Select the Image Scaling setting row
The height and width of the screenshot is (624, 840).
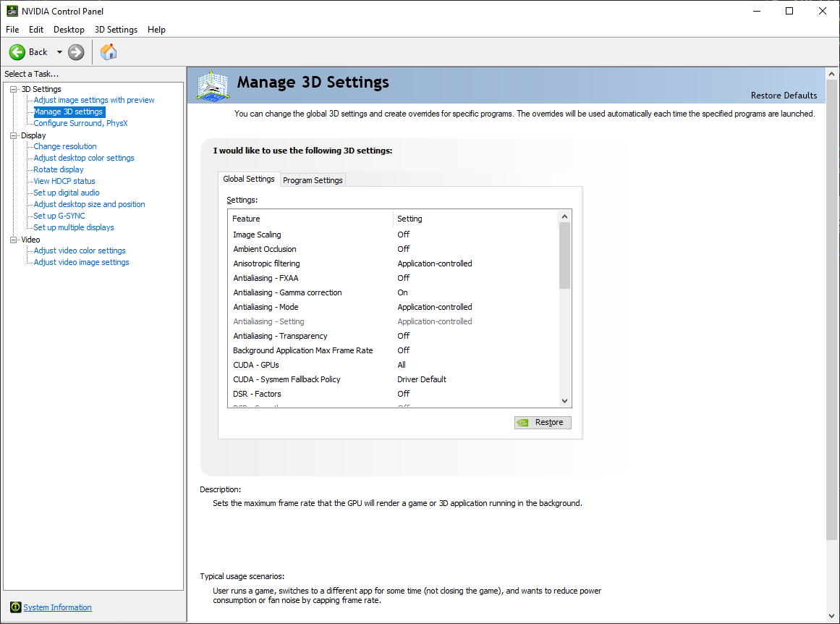393,235
